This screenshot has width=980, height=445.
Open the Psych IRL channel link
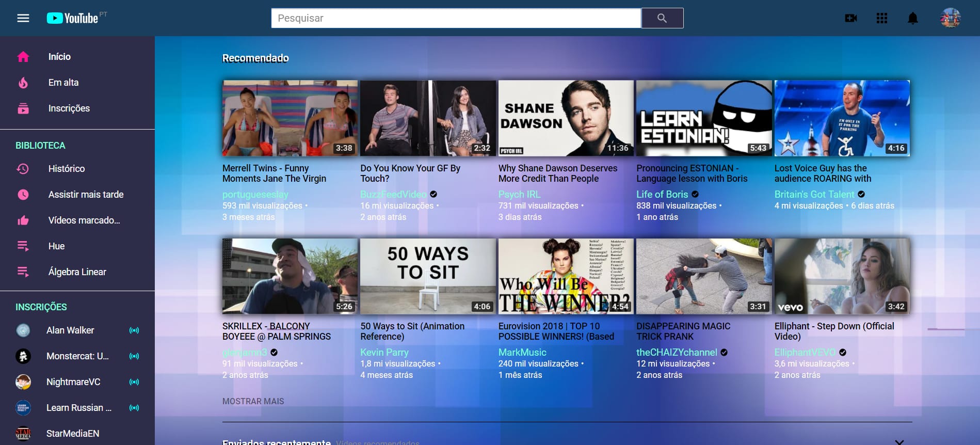pos(520,194)
